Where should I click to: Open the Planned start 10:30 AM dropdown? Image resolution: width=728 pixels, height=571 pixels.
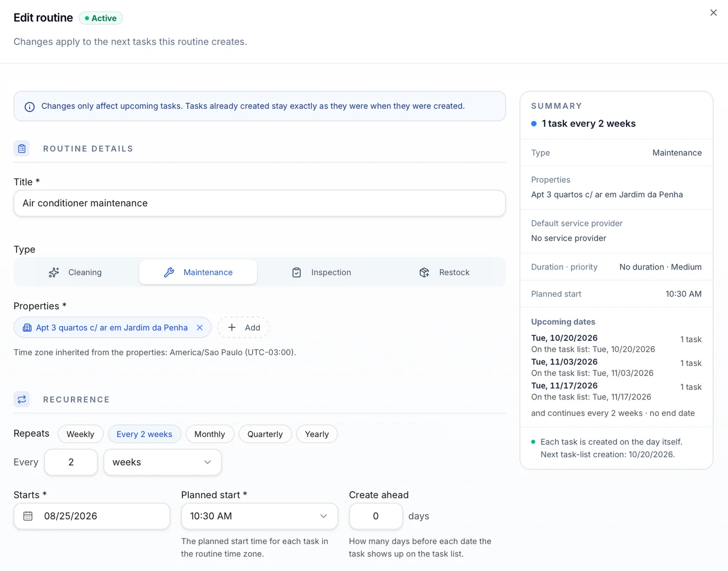pos(259,516)
